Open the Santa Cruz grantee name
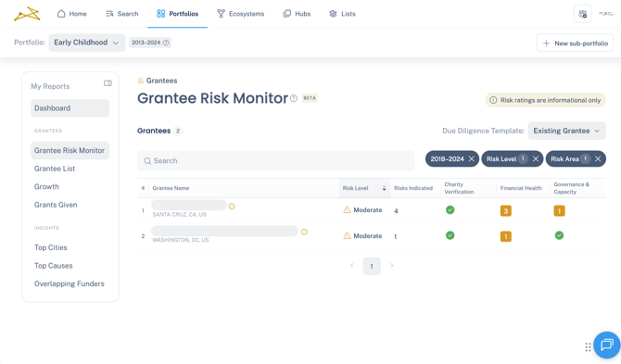 coord(189,205)
